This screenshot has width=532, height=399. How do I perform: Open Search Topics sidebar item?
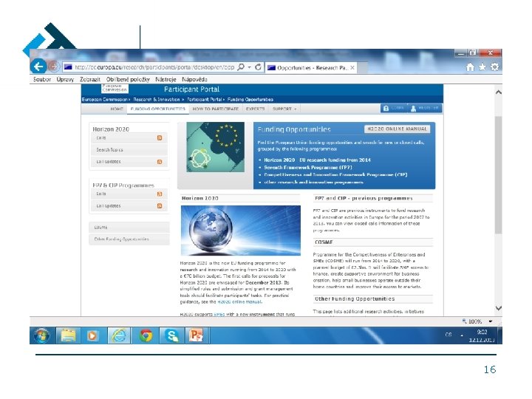tap(129, 149)
